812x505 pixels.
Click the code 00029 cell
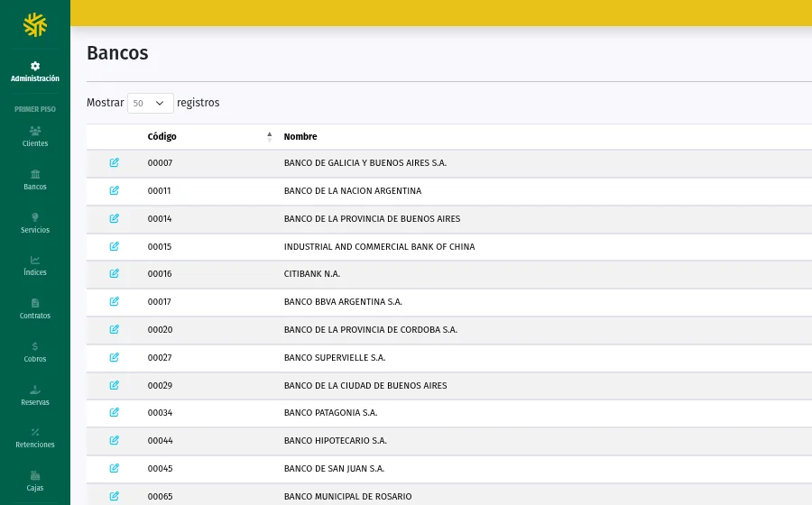[160, 385]
